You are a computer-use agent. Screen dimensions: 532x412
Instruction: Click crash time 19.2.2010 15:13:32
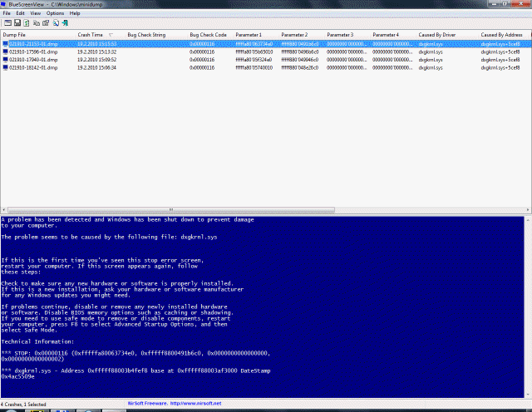click(96, 51)
